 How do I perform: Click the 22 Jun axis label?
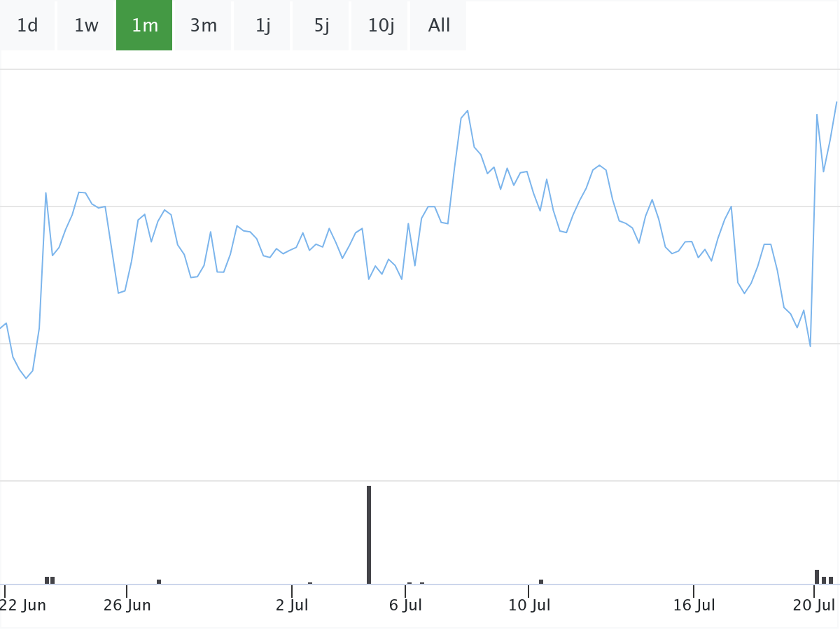click(23, 605)
